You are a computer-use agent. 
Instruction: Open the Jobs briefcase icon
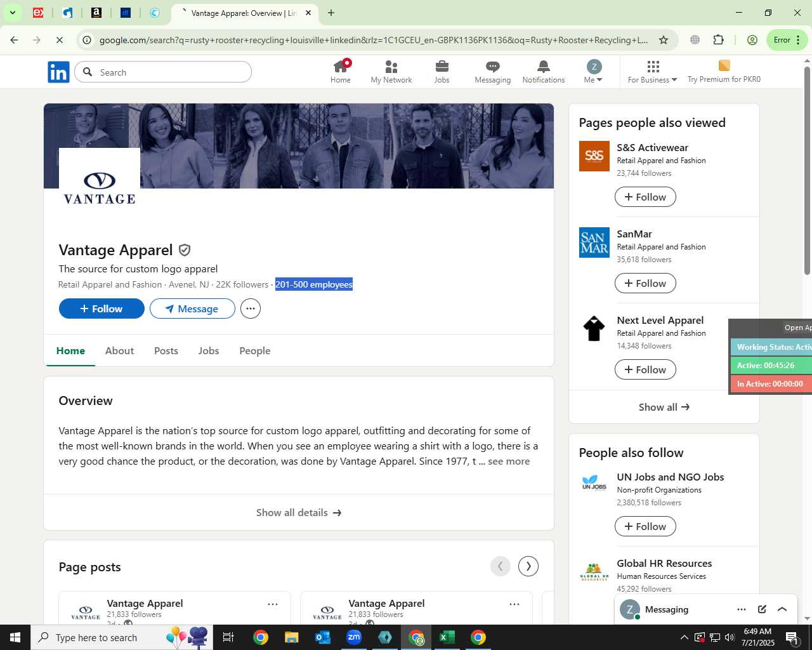click(x=442, y=71)
